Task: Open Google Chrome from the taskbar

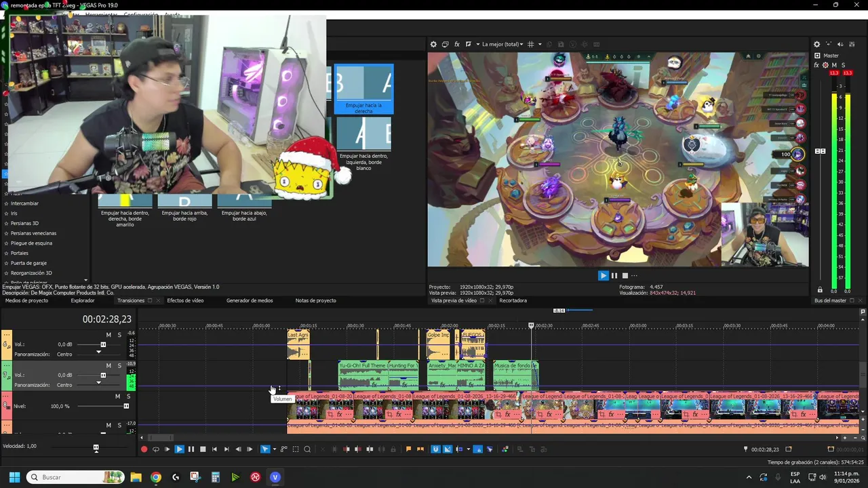Action: click(x=156, y=477)
